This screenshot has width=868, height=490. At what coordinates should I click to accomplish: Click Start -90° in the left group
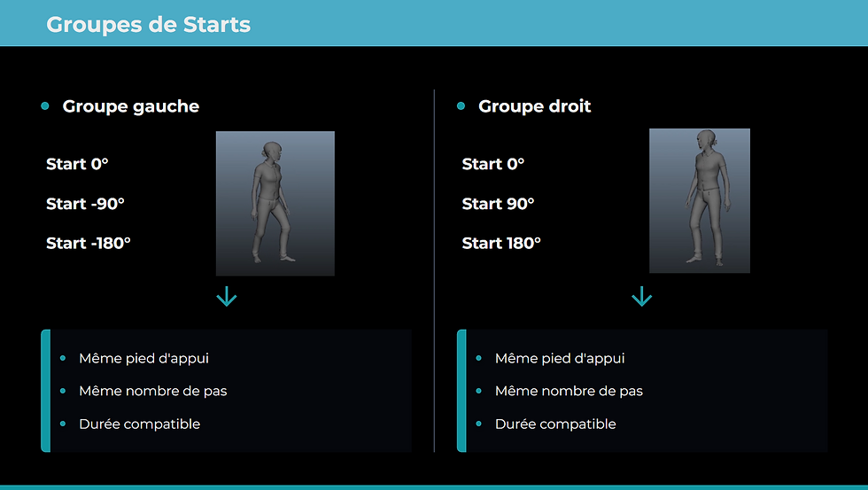click(x=85, y=204)
